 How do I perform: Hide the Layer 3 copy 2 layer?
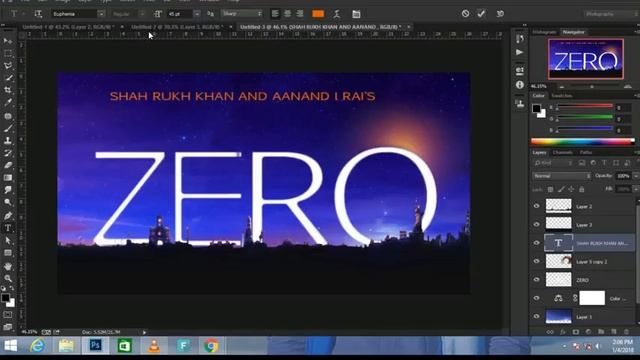click(x=536, y=261)
